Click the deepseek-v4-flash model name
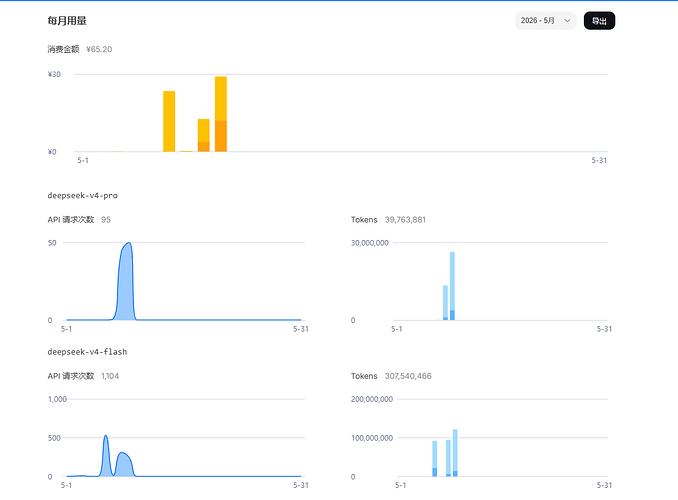This screenshot has height=500, width=678. [87, 352]
